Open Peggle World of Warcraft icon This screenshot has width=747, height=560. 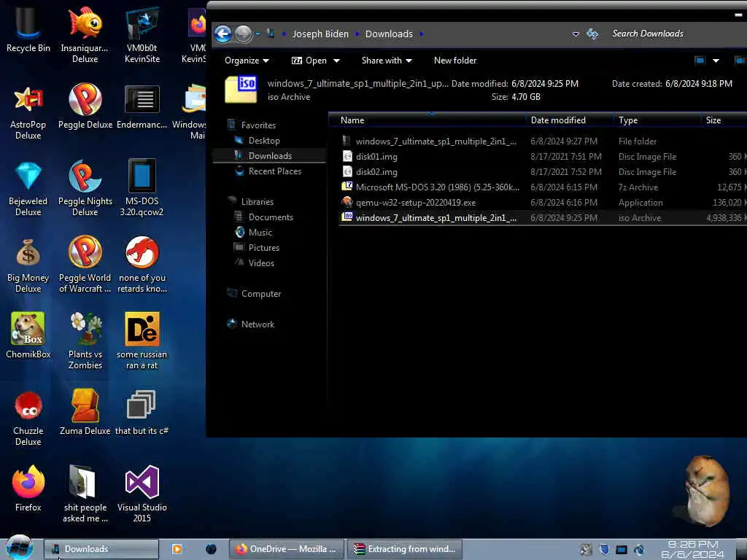pos(85,265)
